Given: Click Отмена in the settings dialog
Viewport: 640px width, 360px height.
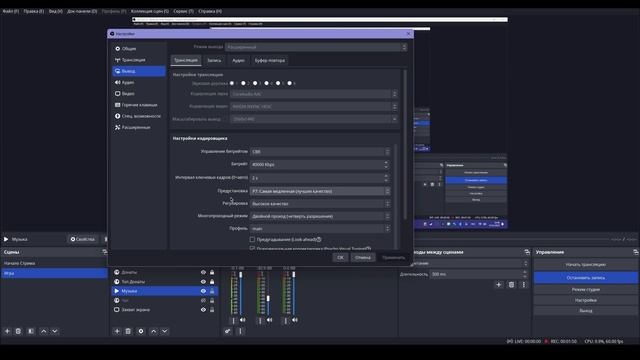Looking at the screenshot, I should point(362,258).
